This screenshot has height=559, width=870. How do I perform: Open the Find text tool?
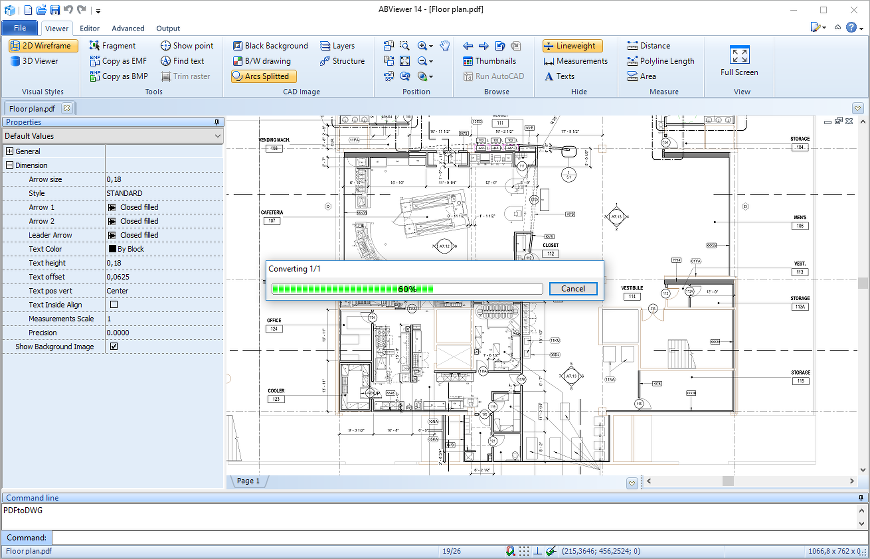pyautogui.click(x=183, y=61)
